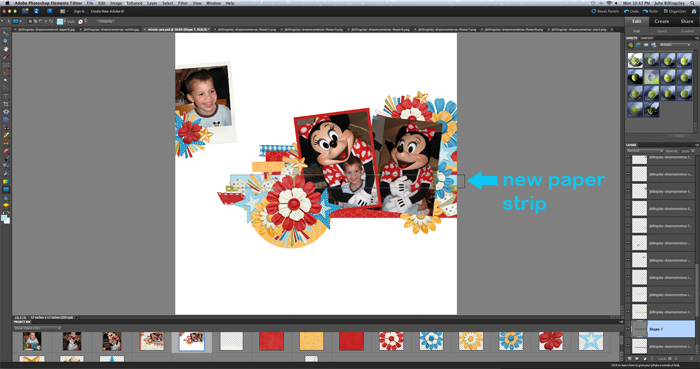Open the shape Style picker dropdown
Image resolution: width=700 pixels, height=369 pixels.
point(85,21)
